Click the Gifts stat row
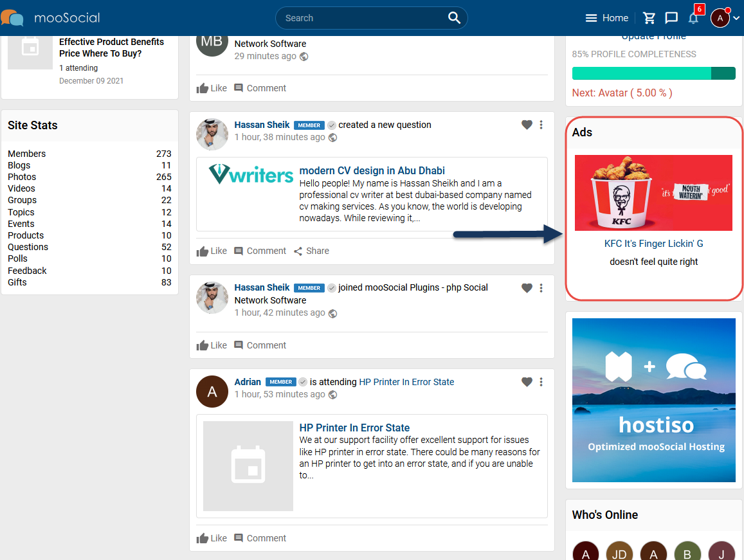The width and height of the screenshot is (744, 560). [89, 282]
